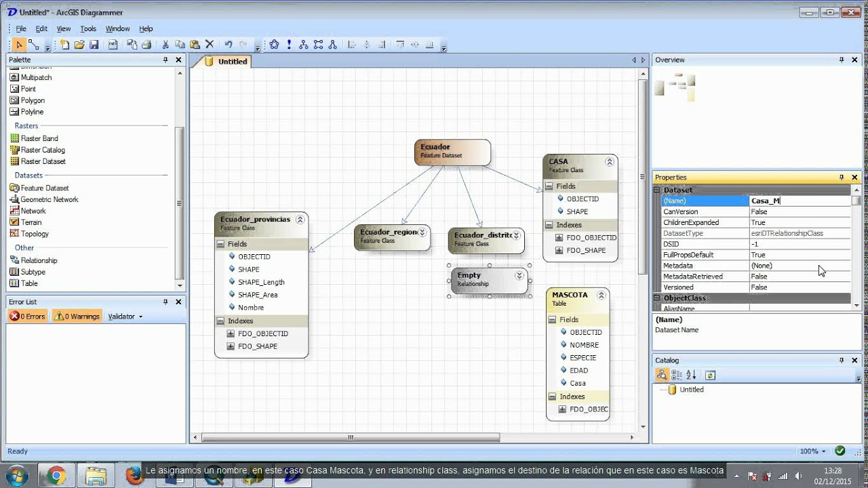
Task: Toggle the 0 Errors filter
Action: click(x=28, y=317)
